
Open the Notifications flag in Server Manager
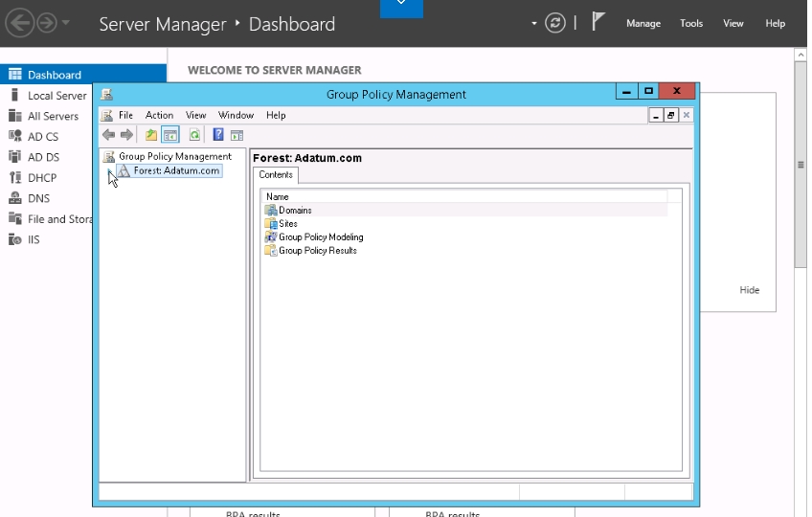click(598, 22)
